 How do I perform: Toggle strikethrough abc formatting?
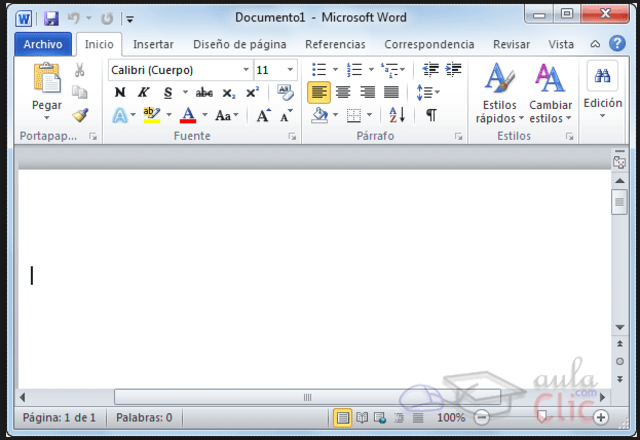click(x=204, y=93)
